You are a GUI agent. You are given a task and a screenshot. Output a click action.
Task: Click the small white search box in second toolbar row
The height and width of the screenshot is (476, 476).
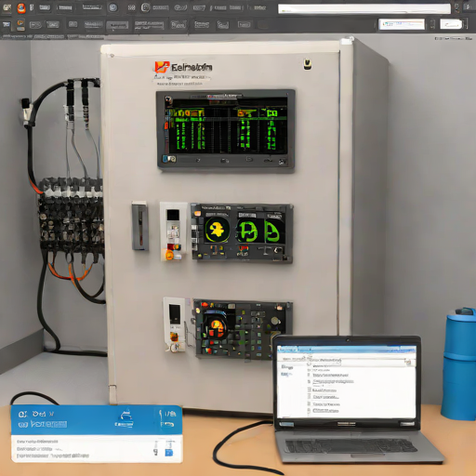click(402, 24)
